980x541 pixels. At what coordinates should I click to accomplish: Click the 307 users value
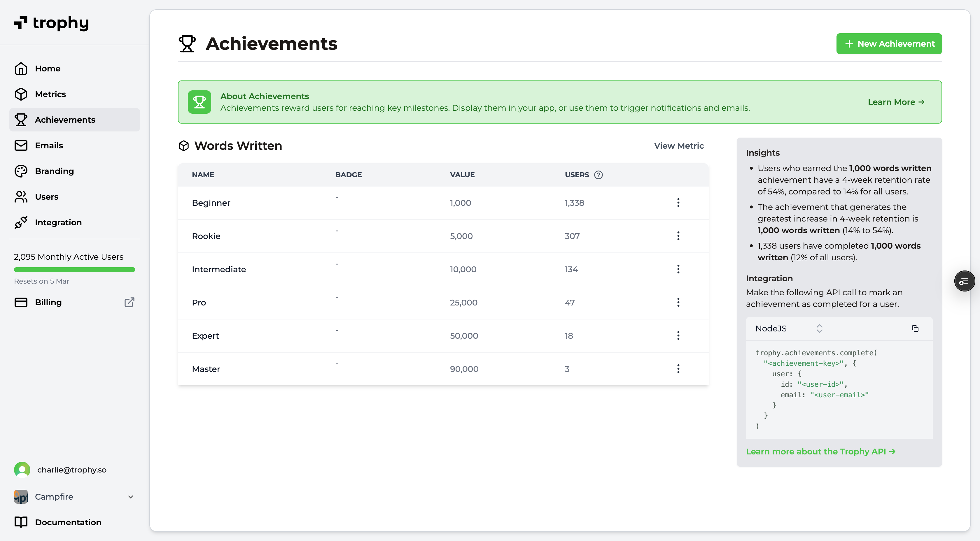tap(572, 236)
